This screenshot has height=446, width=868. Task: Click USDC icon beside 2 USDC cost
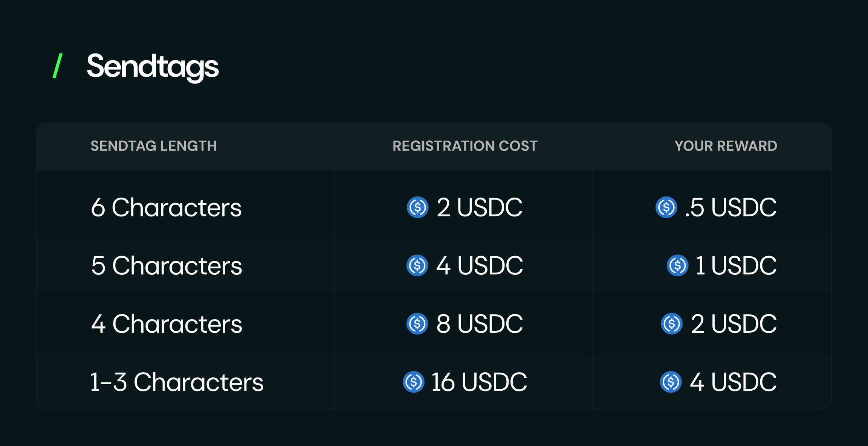[417, 207]
